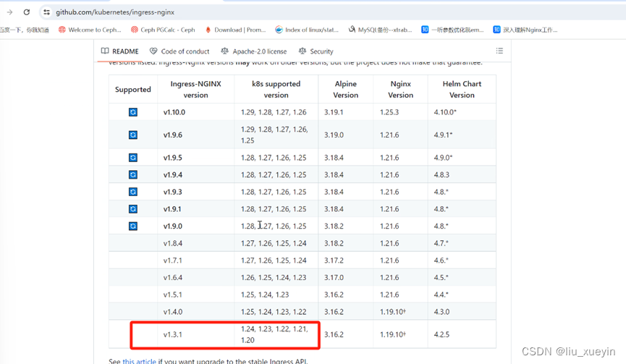Click the 'Nginx Version' column header

point(400,90)
